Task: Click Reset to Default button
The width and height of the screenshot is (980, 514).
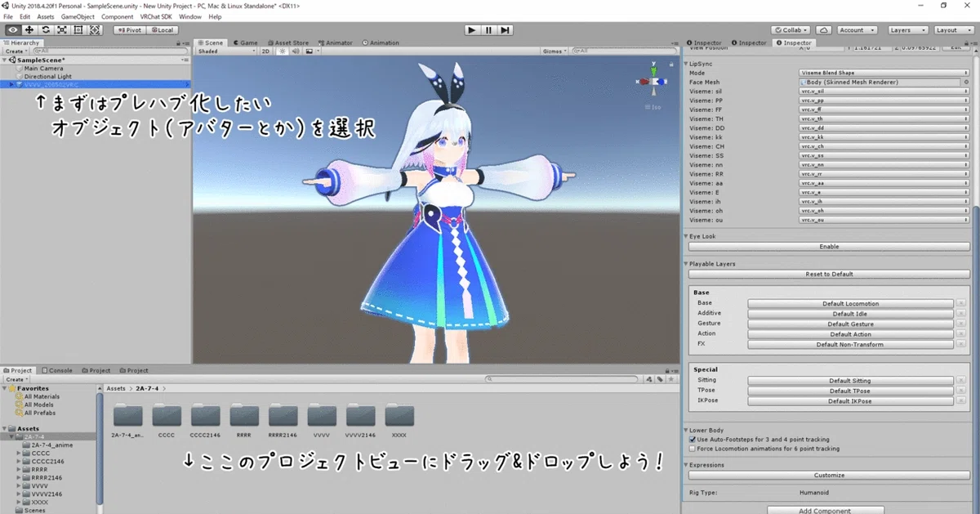Action: (829, 274)
